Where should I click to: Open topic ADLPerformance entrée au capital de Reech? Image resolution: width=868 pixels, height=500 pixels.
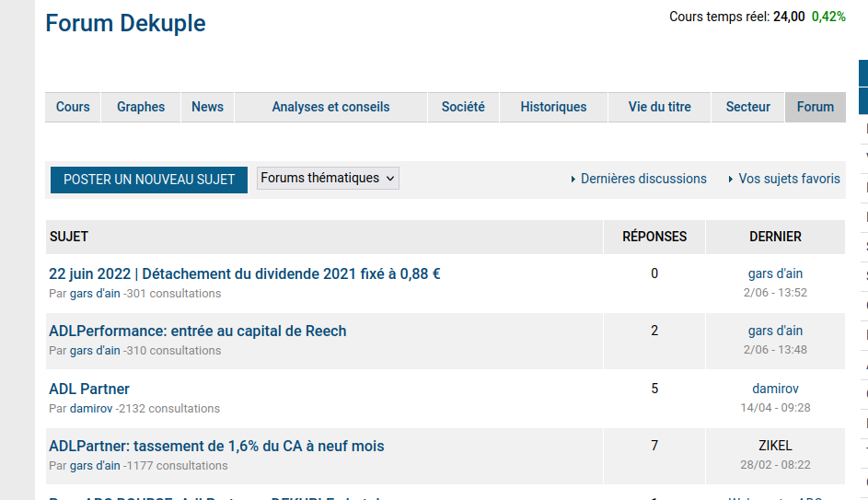(x=198, y=331)
